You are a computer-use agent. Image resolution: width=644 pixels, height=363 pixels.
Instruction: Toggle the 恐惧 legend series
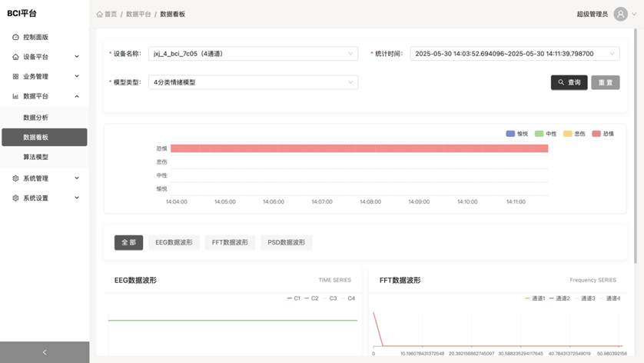[x=603, y=134]
